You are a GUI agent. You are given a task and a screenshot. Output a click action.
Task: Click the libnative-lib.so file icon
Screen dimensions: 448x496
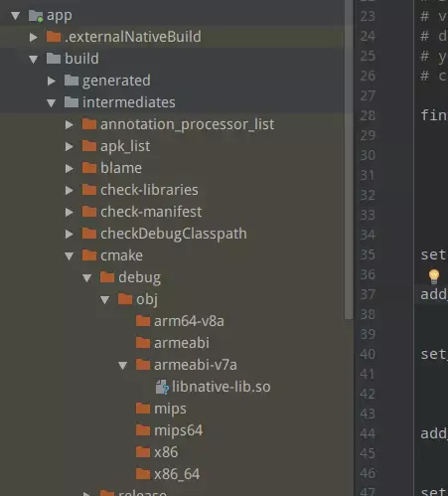coord(162,387)
